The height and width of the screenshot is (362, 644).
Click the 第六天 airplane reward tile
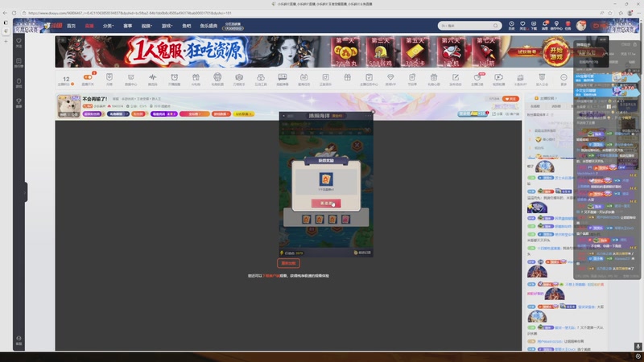[x=451, y=51]
